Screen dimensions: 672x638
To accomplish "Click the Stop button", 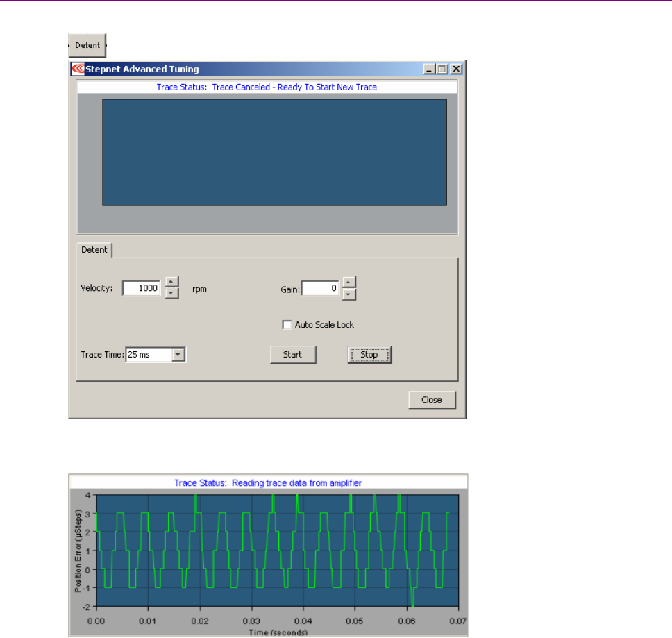I will [369, 355].
